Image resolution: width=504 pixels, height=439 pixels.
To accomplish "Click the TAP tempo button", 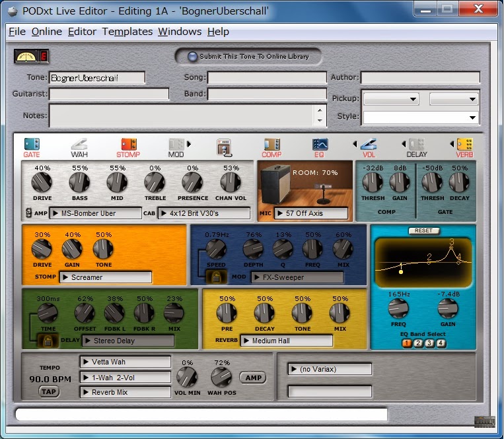I will (49, 391).
